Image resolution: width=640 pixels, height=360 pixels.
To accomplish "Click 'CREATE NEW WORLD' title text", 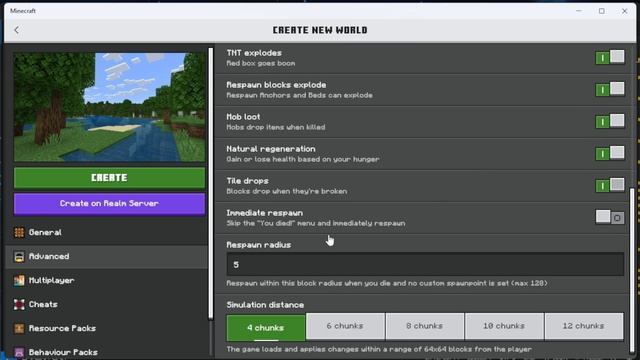I will 320,30.
